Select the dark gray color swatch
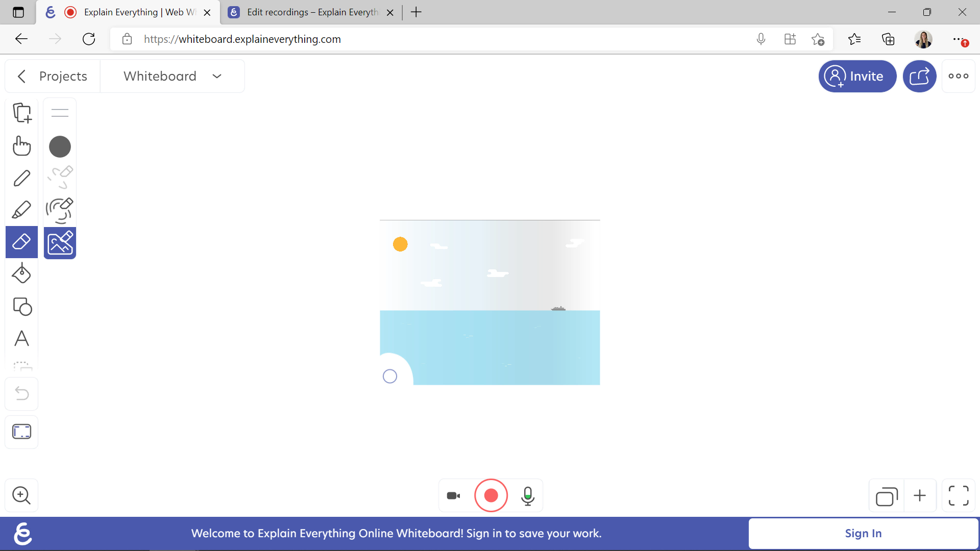 (60, 146)
